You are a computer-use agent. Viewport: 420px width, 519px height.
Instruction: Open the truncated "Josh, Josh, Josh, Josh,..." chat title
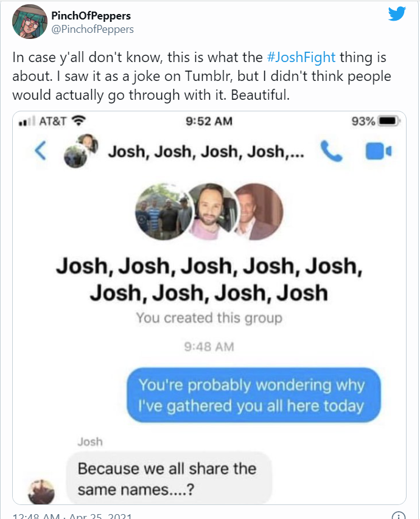click(205, 152)
